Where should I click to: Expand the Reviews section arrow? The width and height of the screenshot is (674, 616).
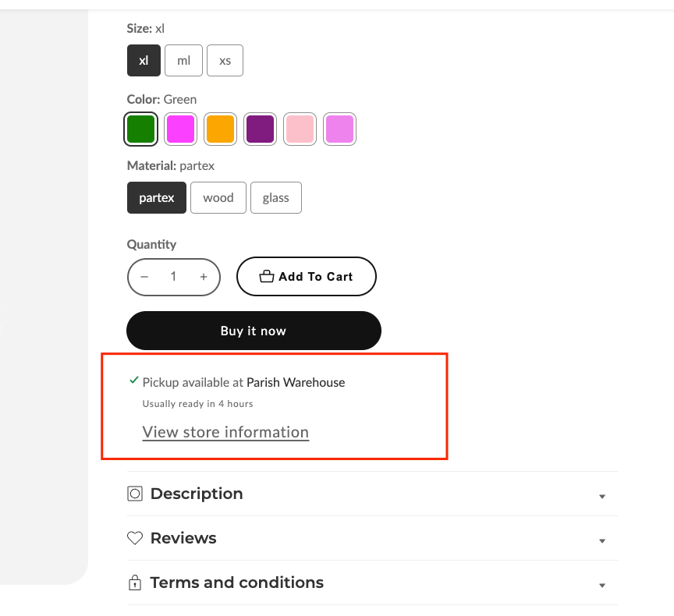point(602,541)
